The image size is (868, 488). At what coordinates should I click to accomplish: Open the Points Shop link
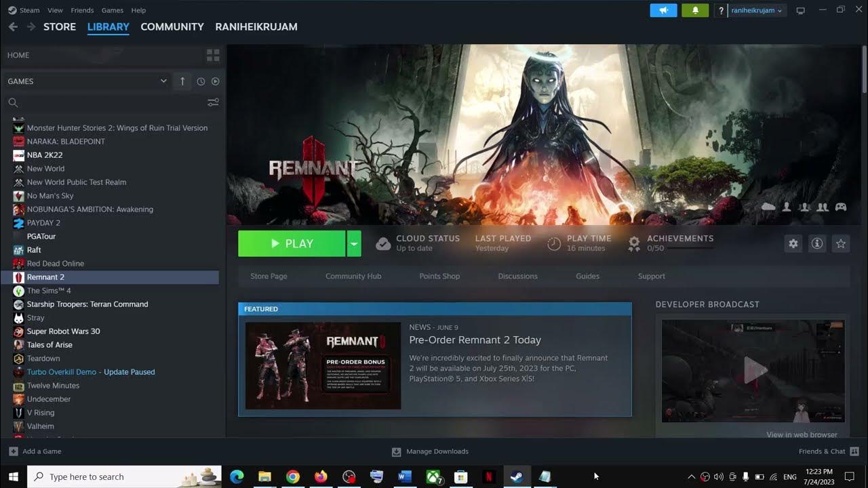pyautogui.click(x=439, y=276)
